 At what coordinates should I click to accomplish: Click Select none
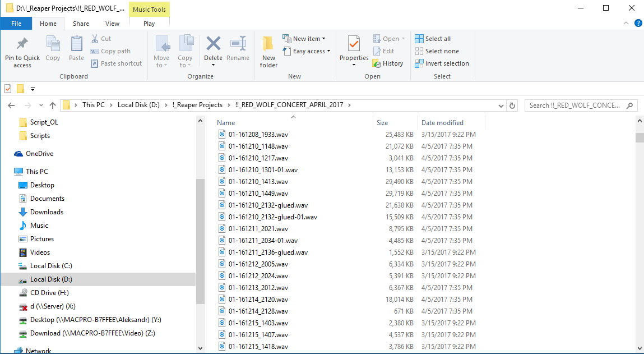[x=437, y=51]
